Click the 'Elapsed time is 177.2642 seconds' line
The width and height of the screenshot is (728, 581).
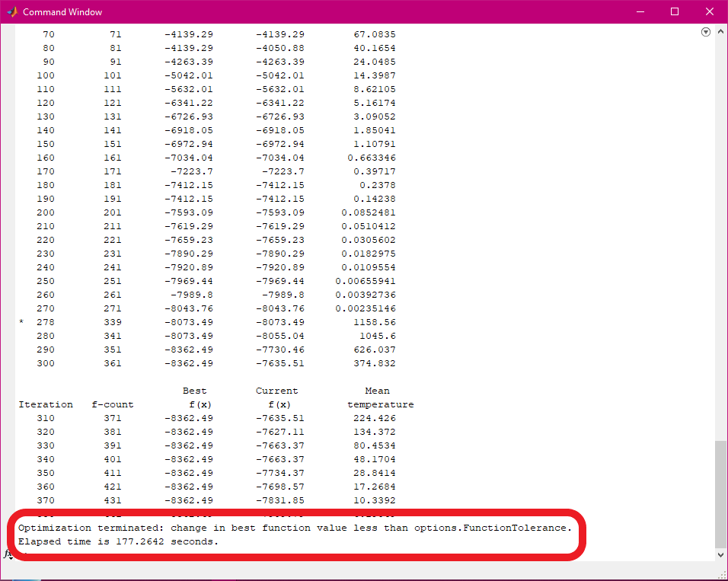[118, 541]
